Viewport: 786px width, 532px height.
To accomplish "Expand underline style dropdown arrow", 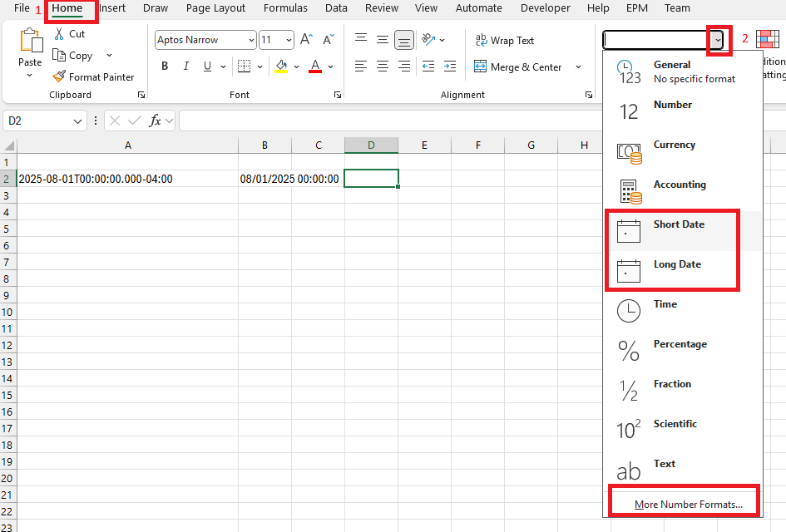I will 223,66.
